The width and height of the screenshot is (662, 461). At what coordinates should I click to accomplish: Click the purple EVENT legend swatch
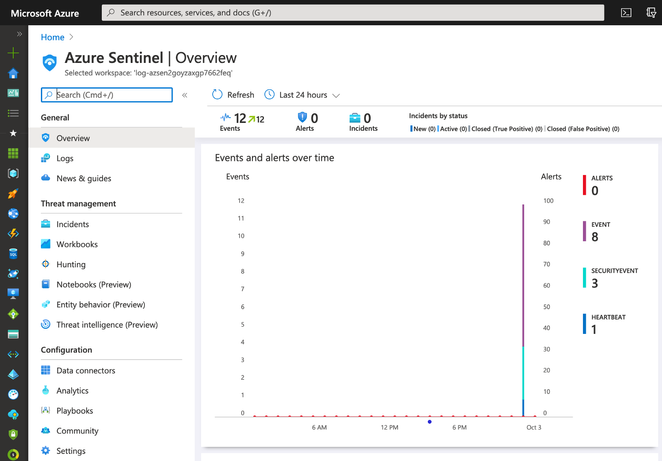tap(584, 231)
